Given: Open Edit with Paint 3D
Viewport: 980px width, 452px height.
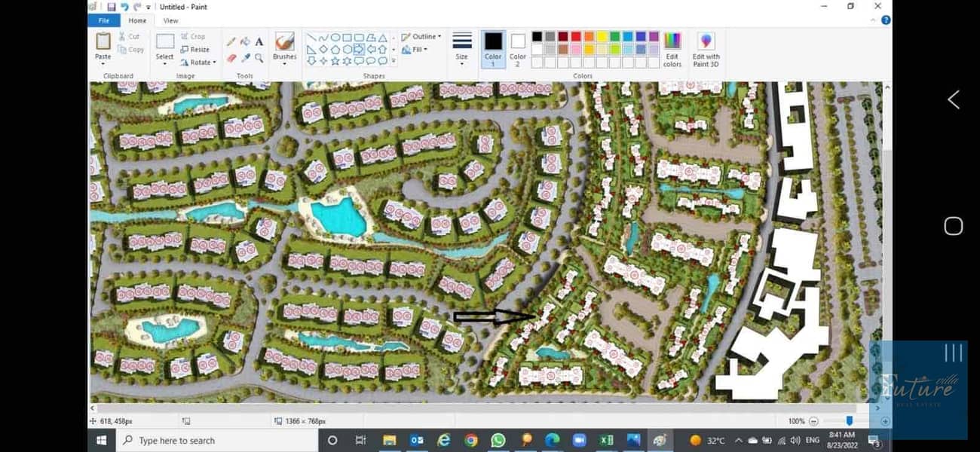Looking at the screenshot, I should point(706,50).
